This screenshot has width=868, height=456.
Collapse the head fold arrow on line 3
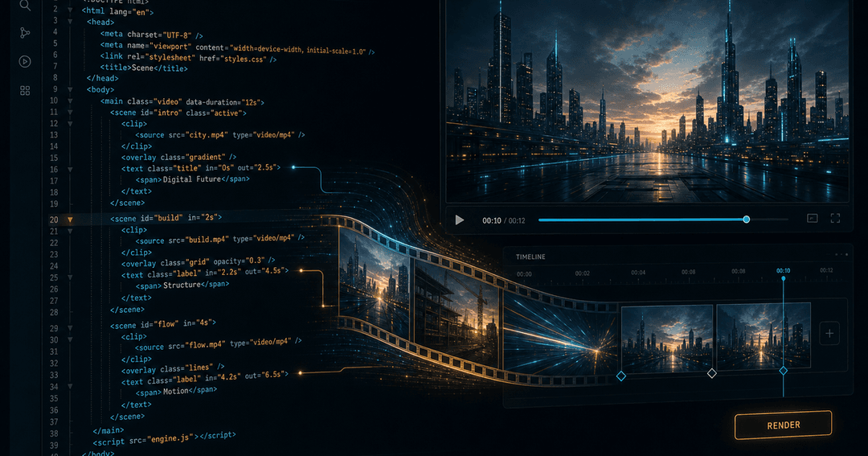[70, 22]
